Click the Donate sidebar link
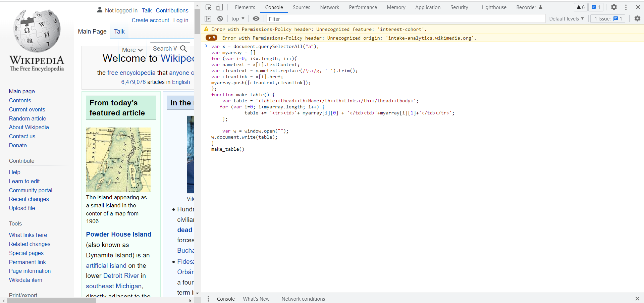The image size is (644, 303). 18,145
